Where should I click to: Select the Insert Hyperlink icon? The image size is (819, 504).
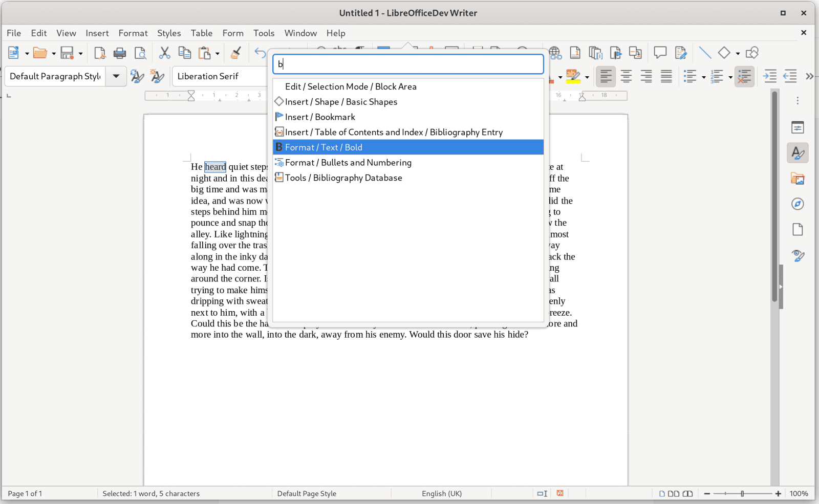point(556,52)
